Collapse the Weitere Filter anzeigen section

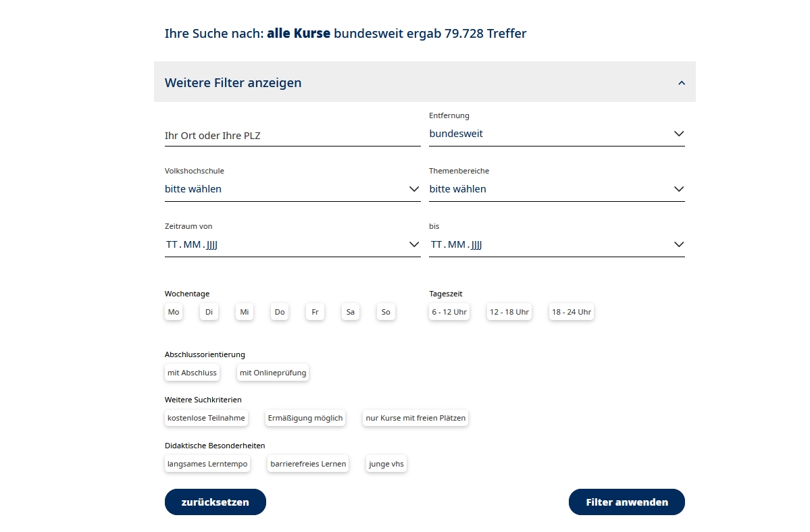point(681,83)
